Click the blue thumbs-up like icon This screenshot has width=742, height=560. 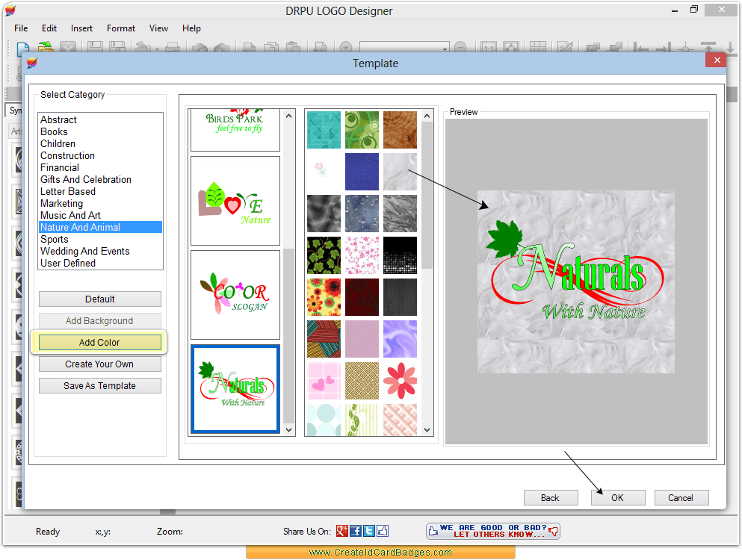(x=383, y=531)
